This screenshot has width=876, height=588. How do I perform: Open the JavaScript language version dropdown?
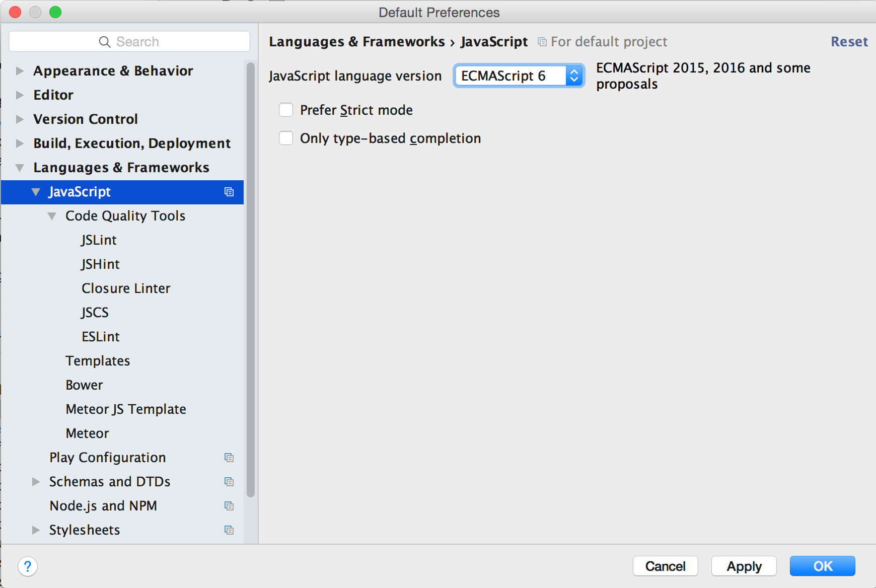coord(519,76)
